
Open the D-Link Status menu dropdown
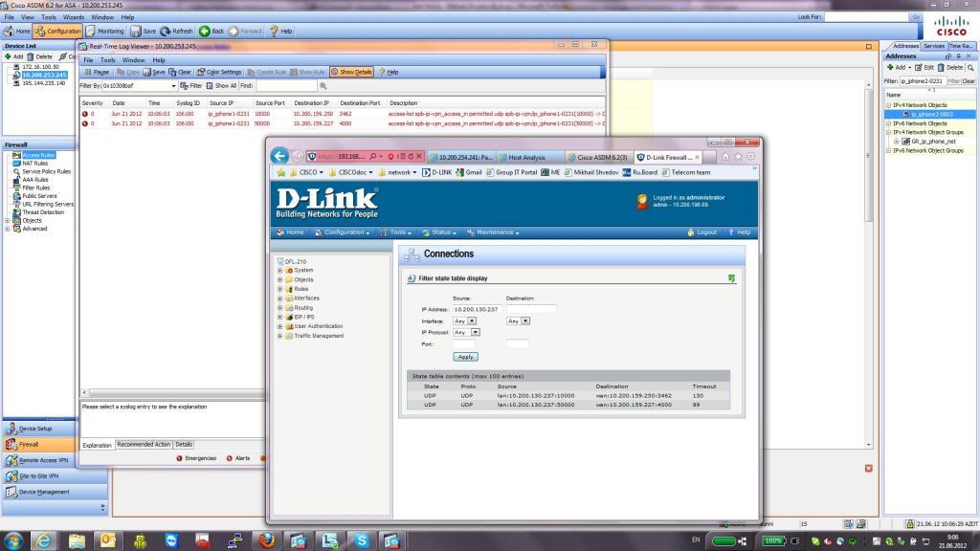[439, 232]
